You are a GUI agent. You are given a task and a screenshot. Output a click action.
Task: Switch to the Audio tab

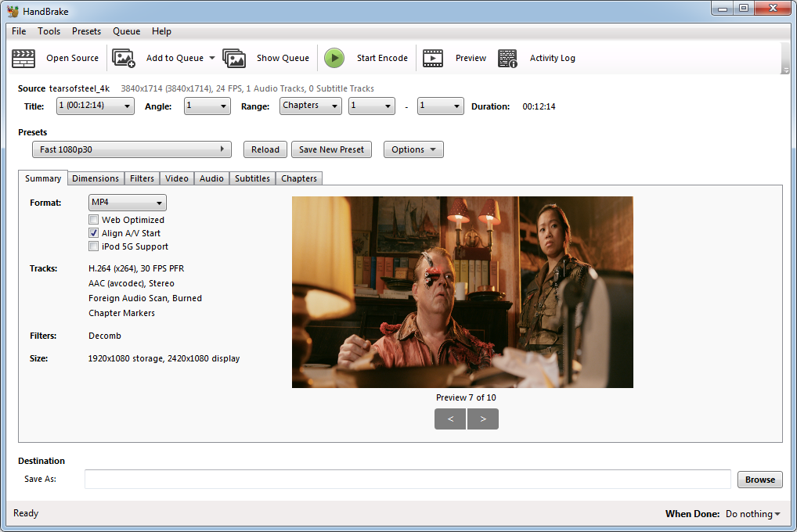point(211,178)
